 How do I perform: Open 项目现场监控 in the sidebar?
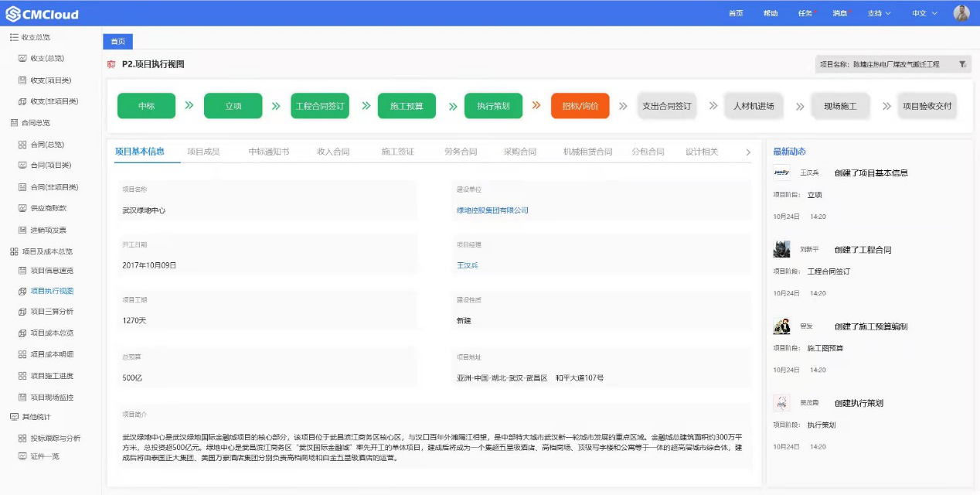(x=51, y=398)
